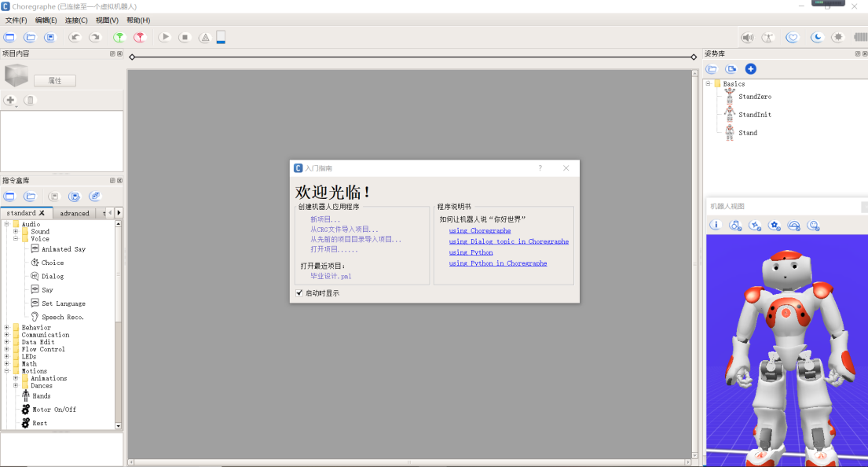The width and height of the screenshot is (868, 467).
Task: Click the info icon in robot view
Action: (715, 225)
